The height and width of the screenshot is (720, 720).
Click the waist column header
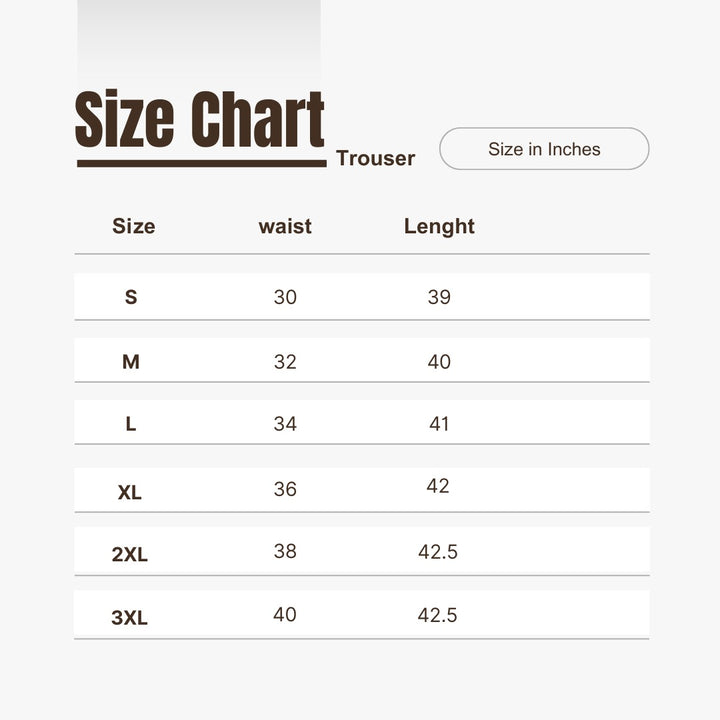(285, 226)
